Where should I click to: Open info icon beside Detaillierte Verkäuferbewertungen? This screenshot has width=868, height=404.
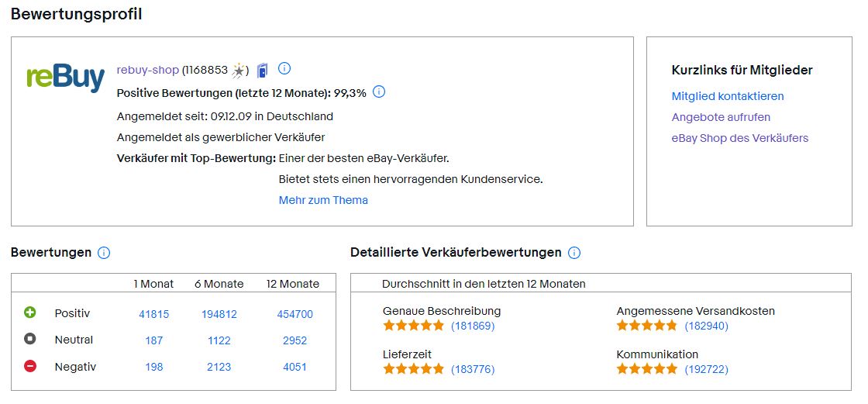(x=574, y=253)
